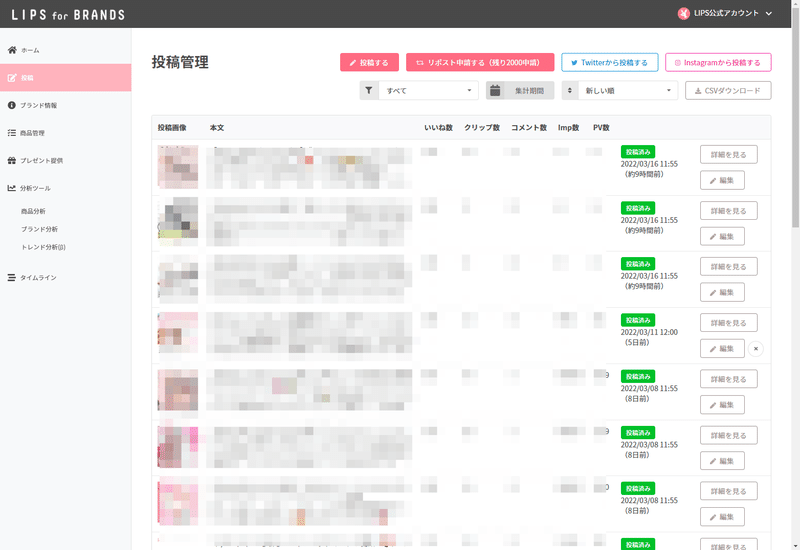Click the コメント数 column header
The width and height of the screenshot is (800, 550).
click(529, 128)
